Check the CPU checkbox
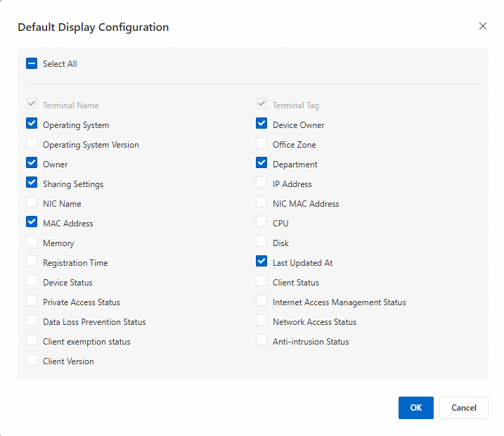The height and width of the screenshot is (436, 504). 261,223
